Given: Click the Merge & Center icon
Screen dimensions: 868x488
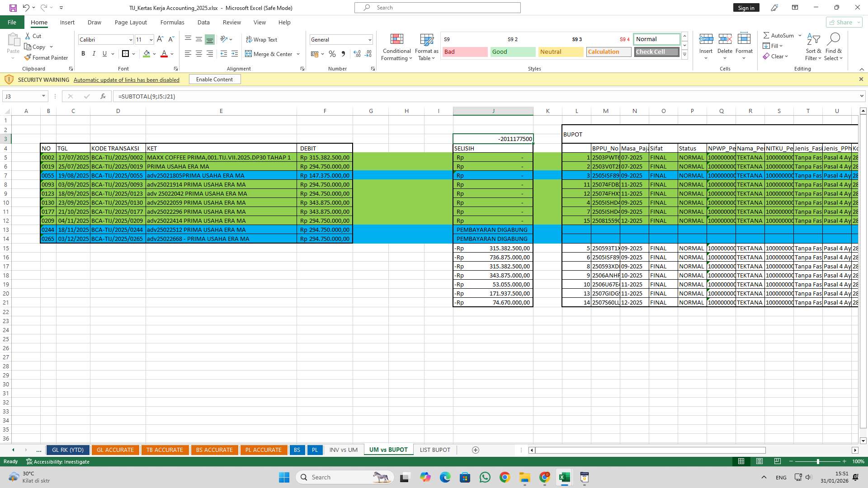Looking at the screenshot, I should (x=249, y=54).
